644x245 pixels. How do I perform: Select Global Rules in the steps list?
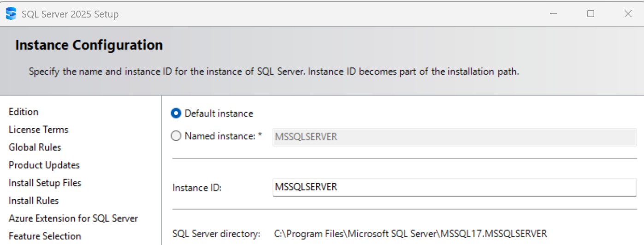tap(35, 148)
